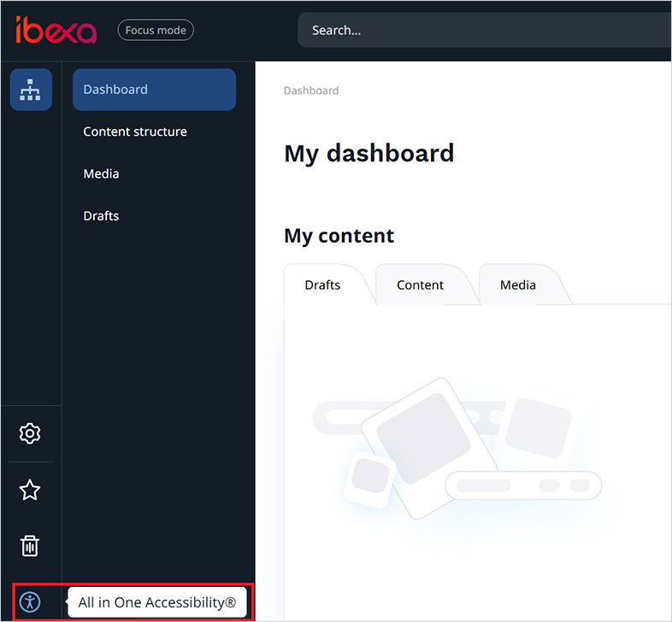Select Dashboard in the navigation menu
Screen dimensions: 672x622
point(154,90)
